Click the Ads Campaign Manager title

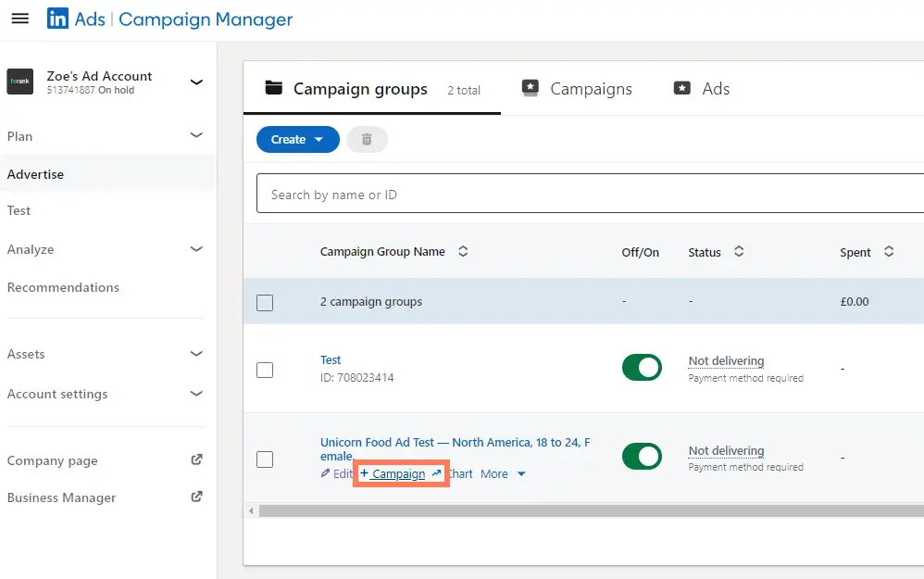(x=183, y=19)
